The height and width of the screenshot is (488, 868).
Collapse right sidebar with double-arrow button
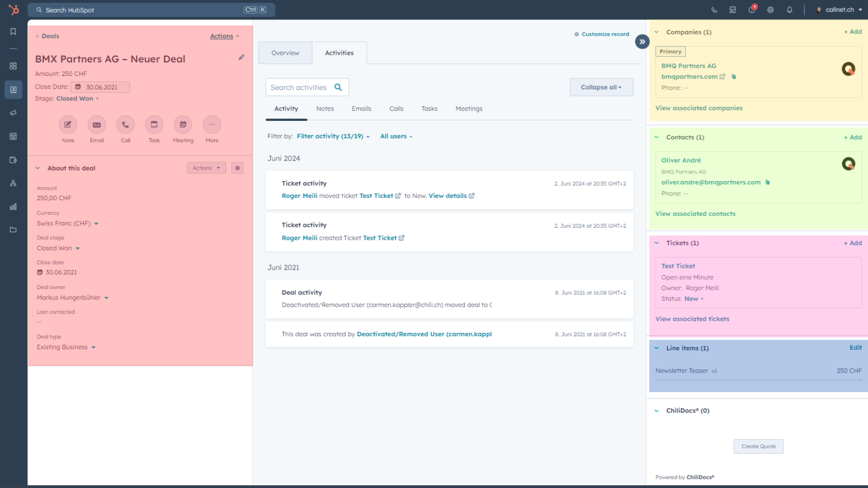point(642,42)
